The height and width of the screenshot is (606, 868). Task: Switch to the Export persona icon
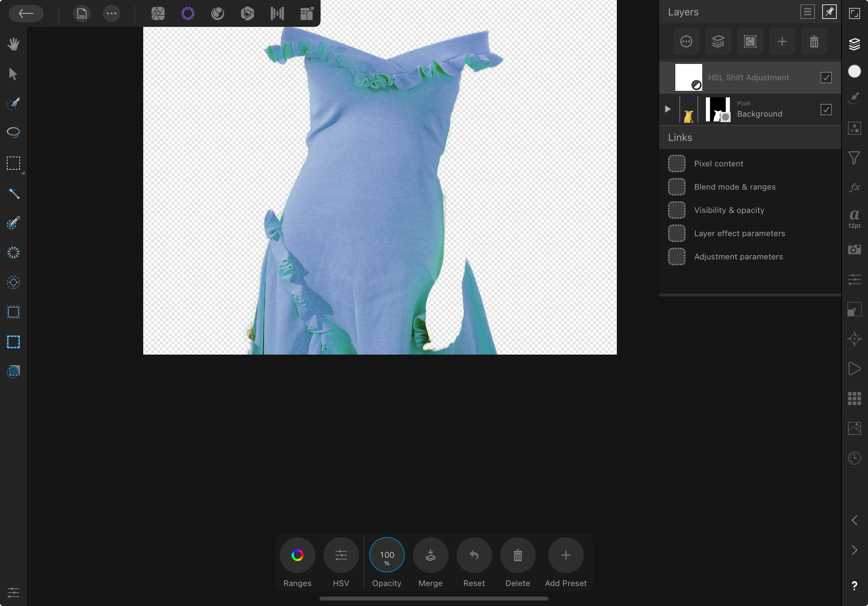(307, 13)
